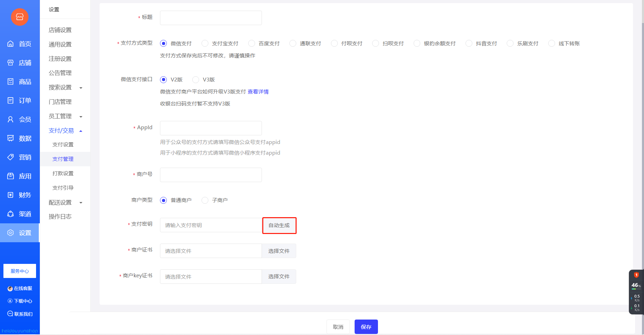Click the security shield badge in floating widget
Image resolution: width=644 pixels, height=335 pixels.
(x=636, y=275)
